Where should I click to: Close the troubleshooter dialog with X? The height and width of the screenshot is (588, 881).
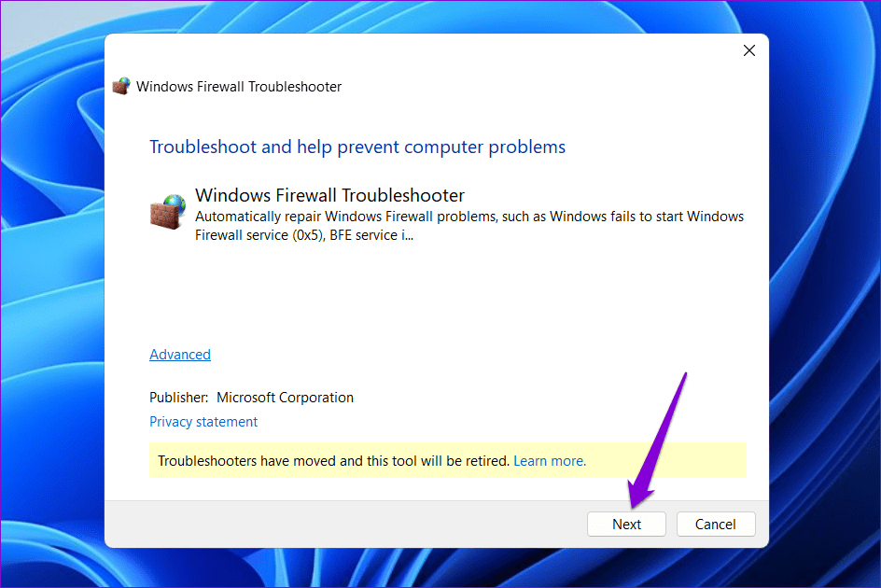click(x=749, y=50)
